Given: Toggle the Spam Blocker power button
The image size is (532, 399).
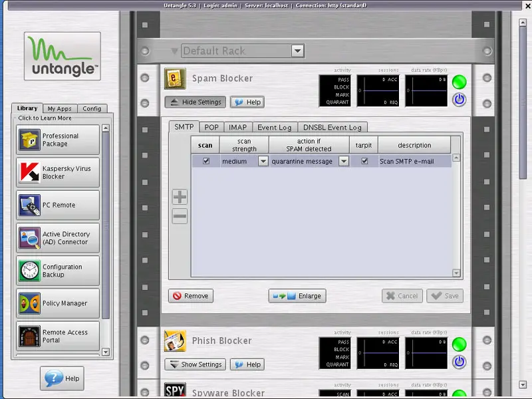Looking at the screenshot, I should (459, 100).
